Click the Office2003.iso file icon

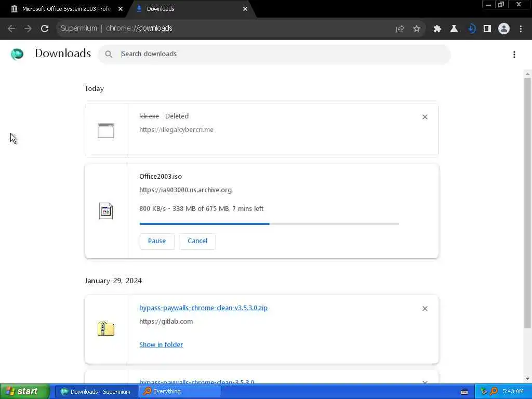(106, 211)
